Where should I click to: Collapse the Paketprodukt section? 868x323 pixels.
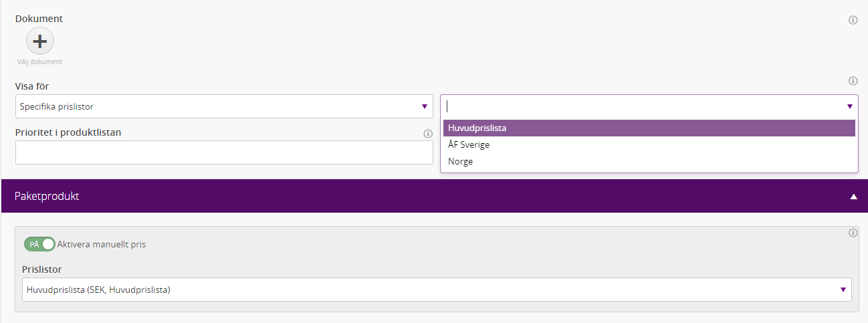point(853,197)
